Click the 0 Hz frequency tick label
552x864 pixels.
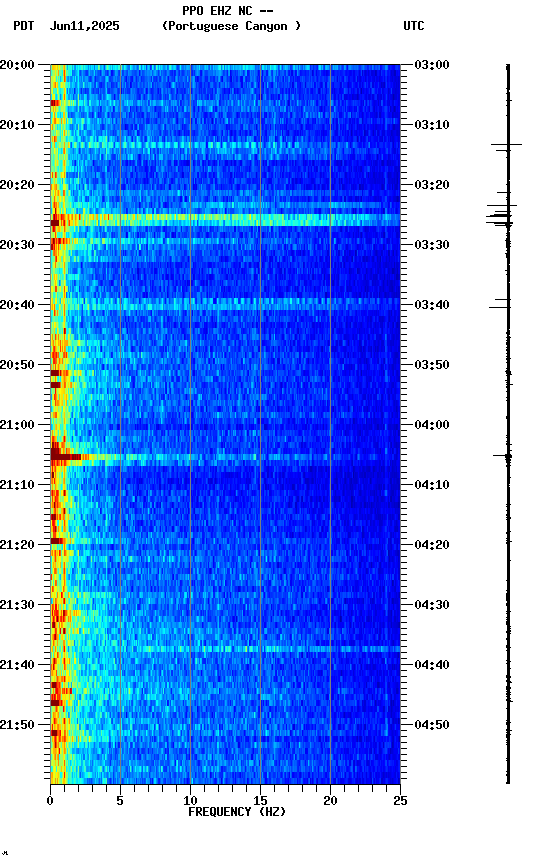(x=50, y=801)
